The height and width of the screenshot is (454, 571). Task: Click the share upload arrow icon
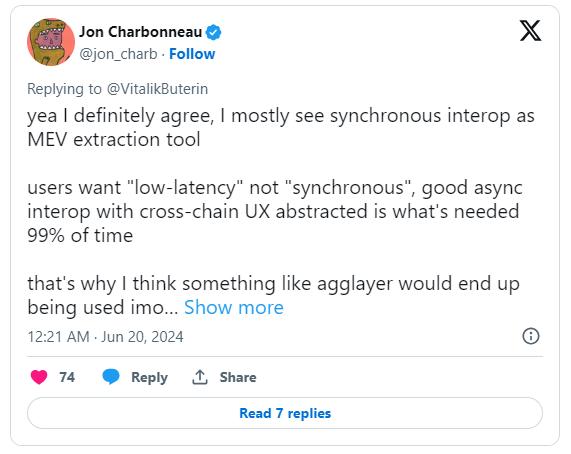[200, 377]
